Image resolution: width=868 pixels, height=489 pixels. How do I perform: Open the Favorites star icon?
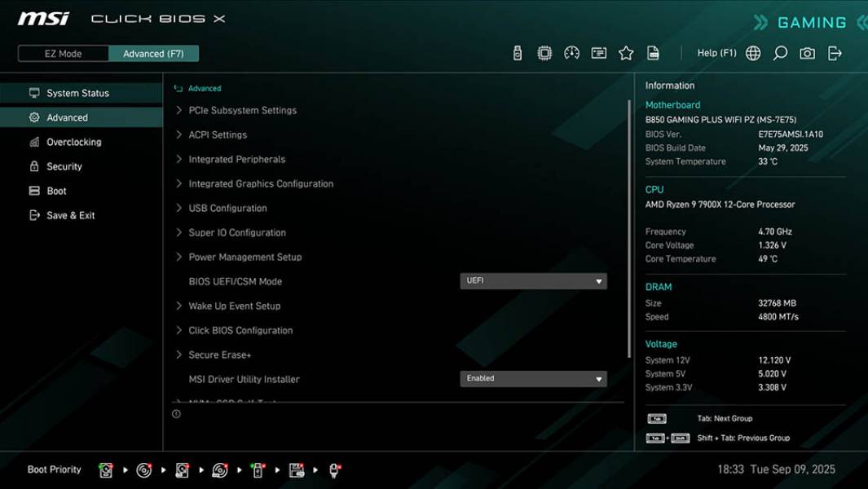(626, 52)
